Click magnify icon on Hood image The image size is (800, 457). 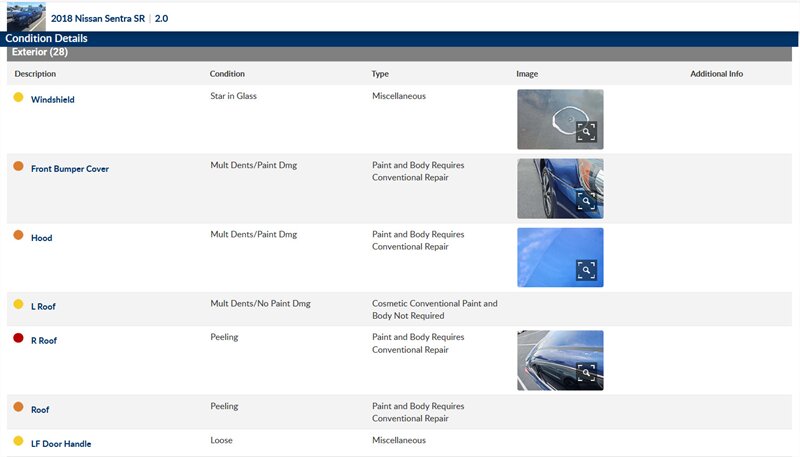point(586,269)
